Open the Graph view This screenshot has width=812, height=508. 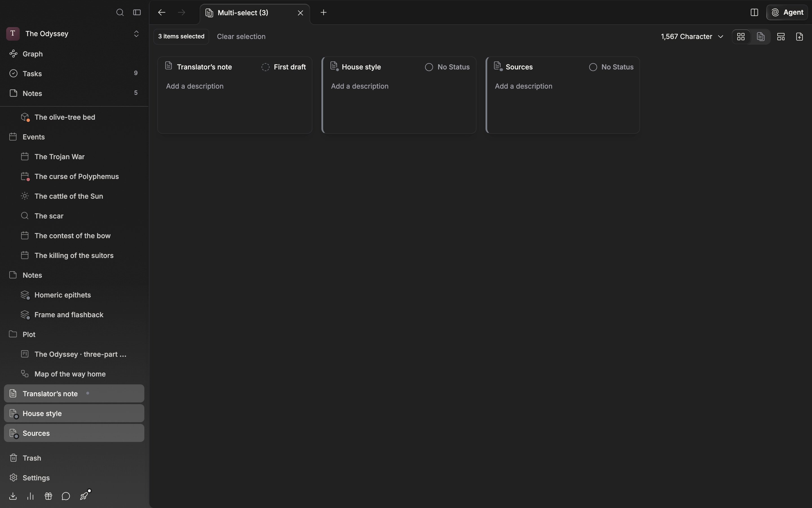(x=74, y=54)
